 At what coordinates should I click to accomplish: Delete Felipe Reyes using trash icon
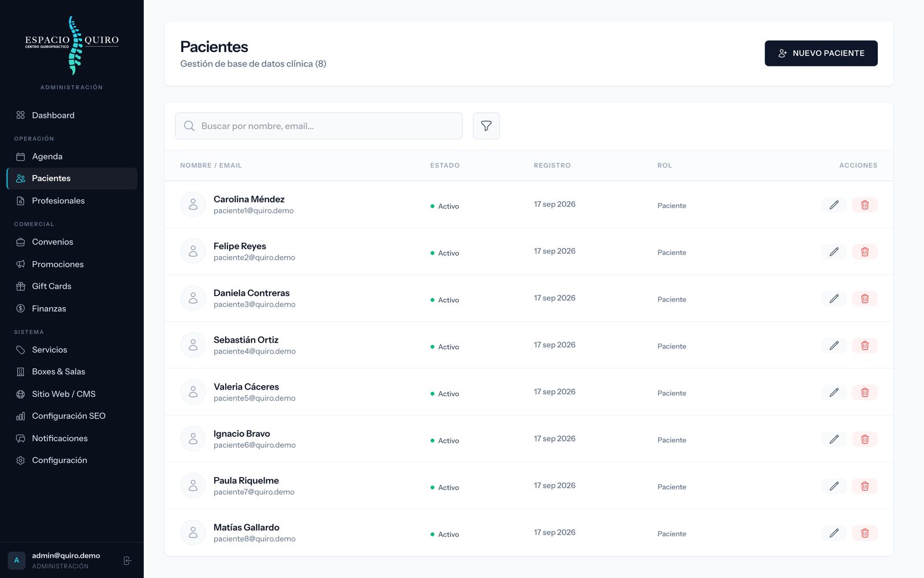[x=865, y=251]
